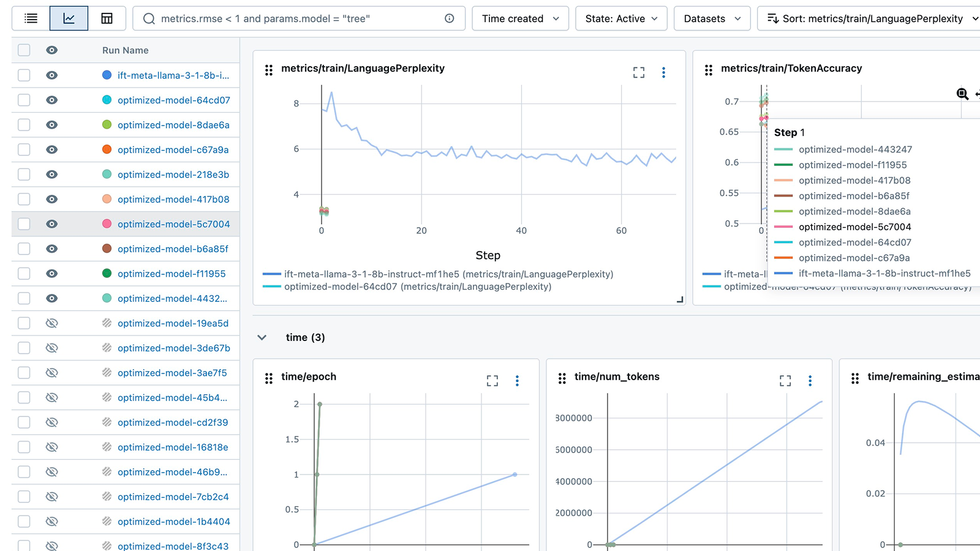Expand LanguagePerplexity chart to fullscreen
Image resolution: width=980 pixels, height=551 pixels.
tap(639, 72)
